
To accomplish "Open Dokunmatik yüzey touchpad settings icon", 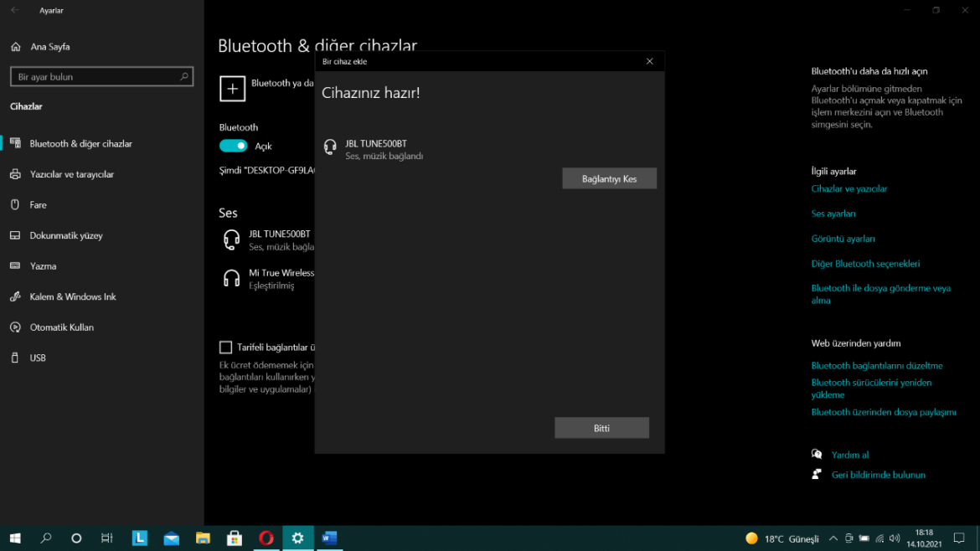I will pyautogui.click(x=17, y=235).
